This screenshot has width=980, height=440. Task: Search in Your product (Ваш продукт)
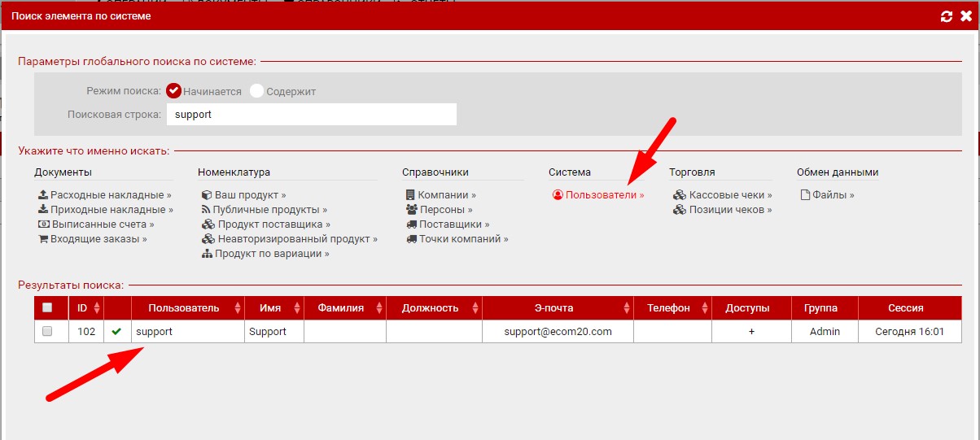(x=244, y=195)
